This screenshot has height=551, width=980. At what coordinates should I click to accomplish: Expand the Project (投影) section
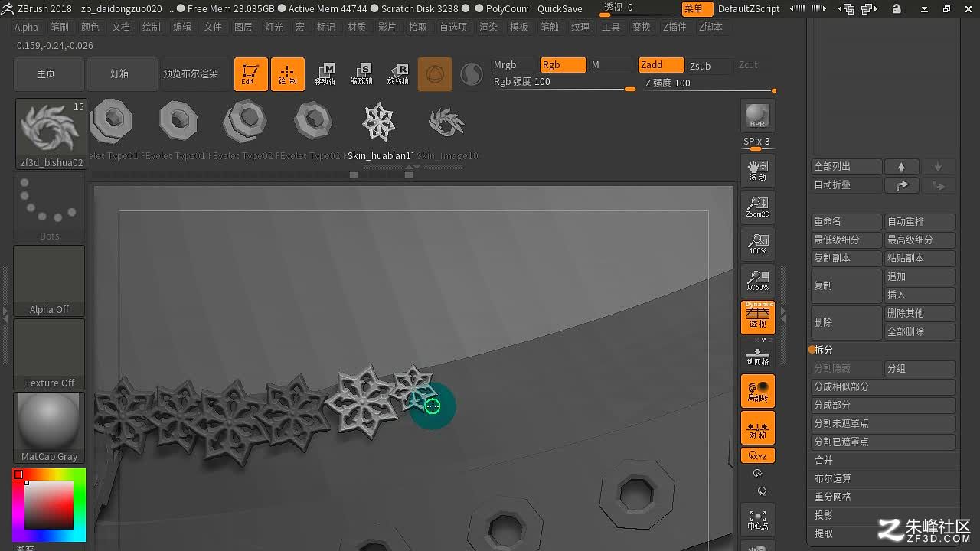824,515
